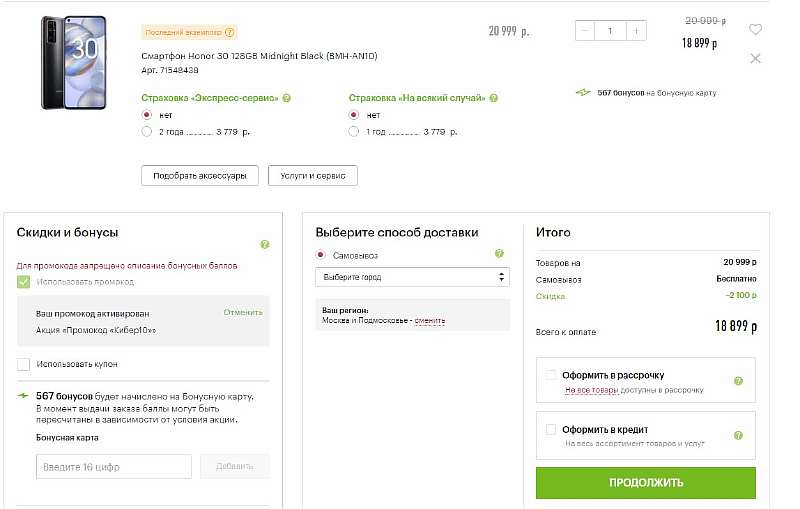Focus the bonus card number input field

114,467
